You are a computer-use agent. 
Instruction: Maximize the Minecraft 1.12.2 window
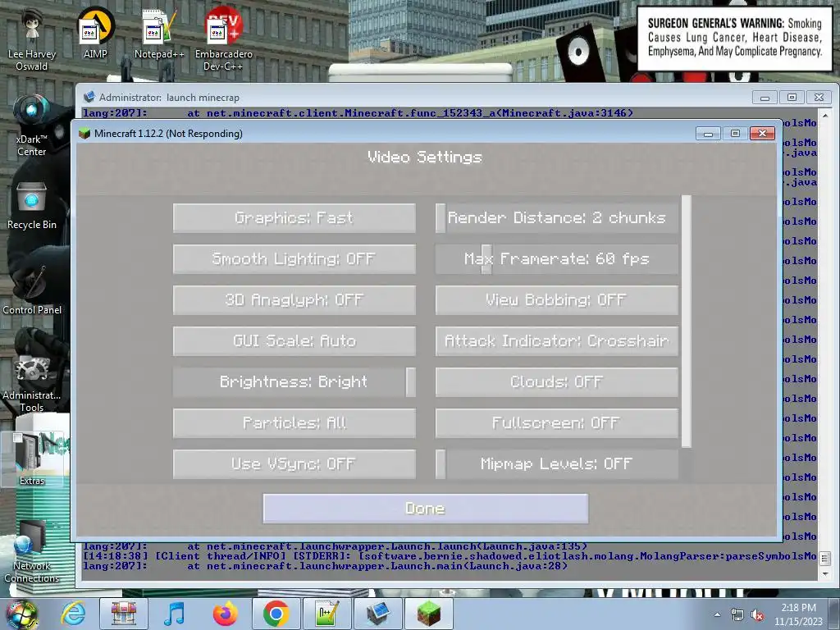735,134
